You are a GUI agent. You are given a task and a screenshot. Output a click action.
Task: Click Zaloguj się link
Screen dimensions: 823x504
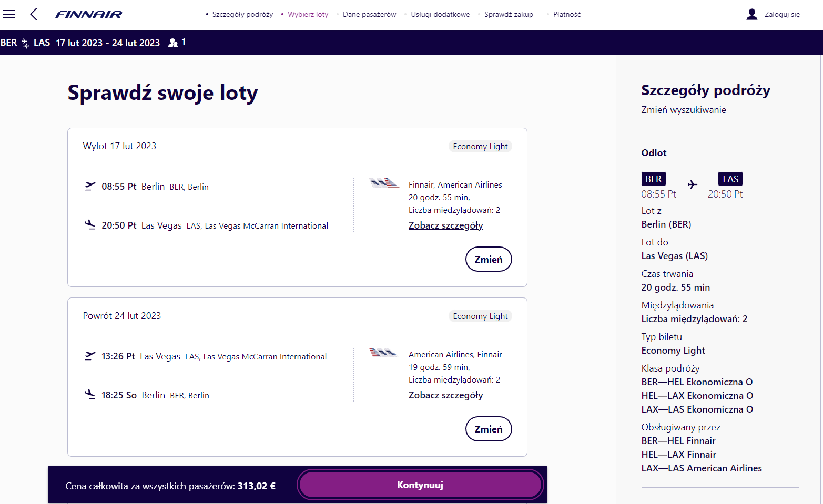pos(782,14)
